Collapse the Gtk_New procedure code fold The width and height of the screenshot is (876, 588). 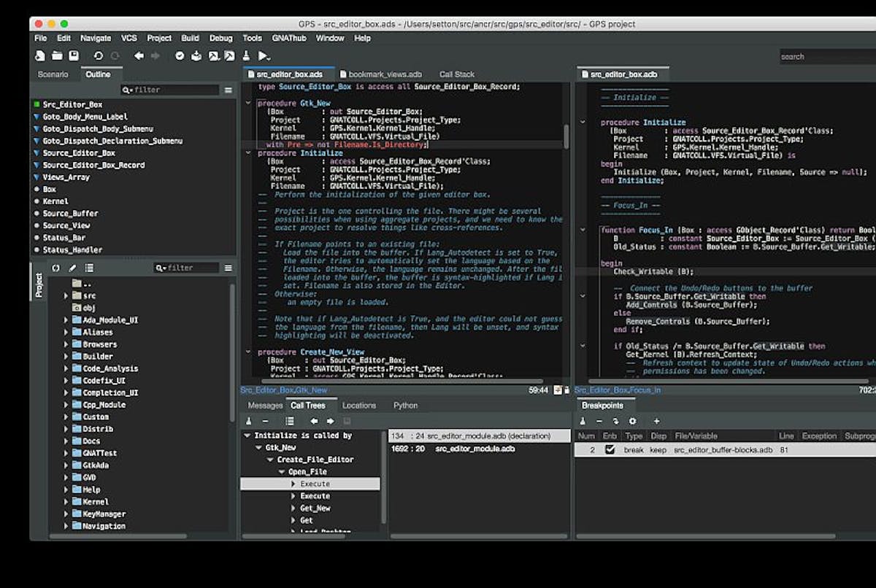248,104
